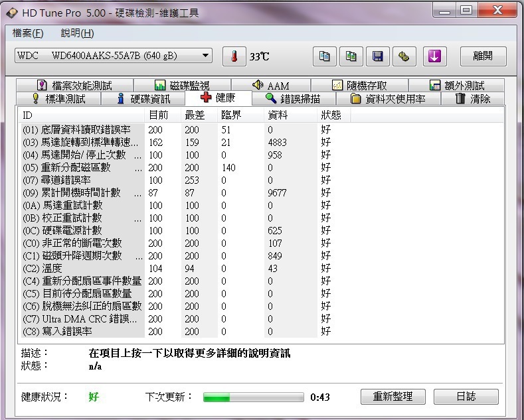524x420 pixels.
Task: Click the options wrench toolbar icon
Action: point(404,56)
